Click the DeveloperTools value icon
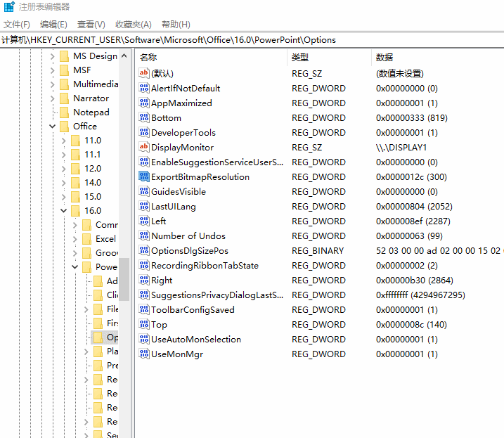504x438 pixels. pos(144,132)
